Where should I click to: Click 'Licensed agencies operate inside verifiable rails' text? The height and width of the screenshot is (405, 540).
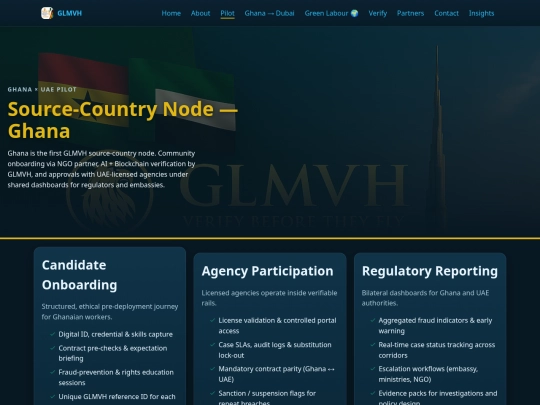pos(269,298)
